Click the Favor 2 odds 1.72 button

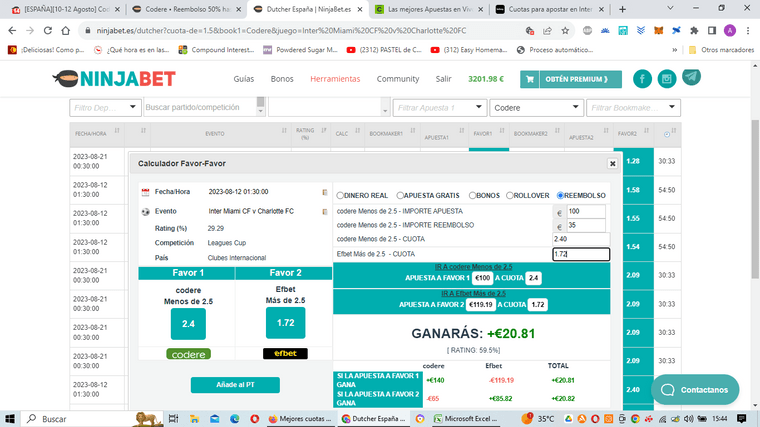coord(285,322)
